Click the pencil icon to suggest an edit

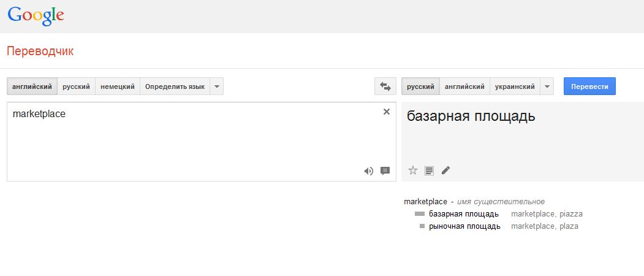coord(445,171)
